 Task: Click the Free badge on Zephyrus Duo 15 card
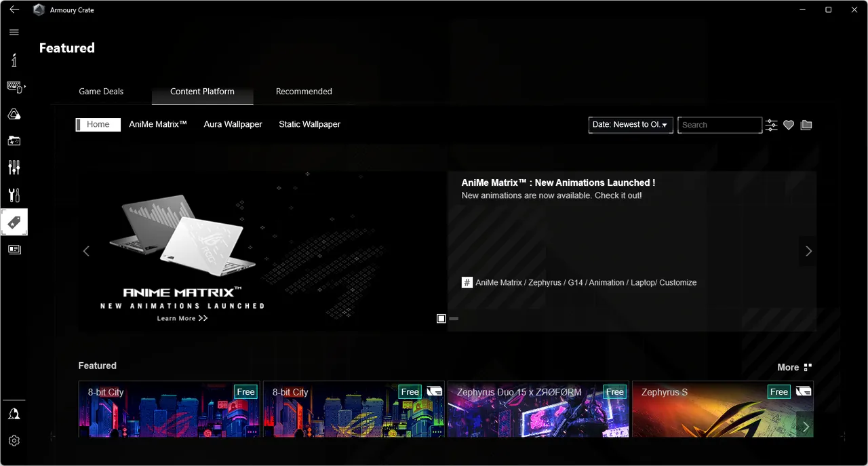(615, 391)
